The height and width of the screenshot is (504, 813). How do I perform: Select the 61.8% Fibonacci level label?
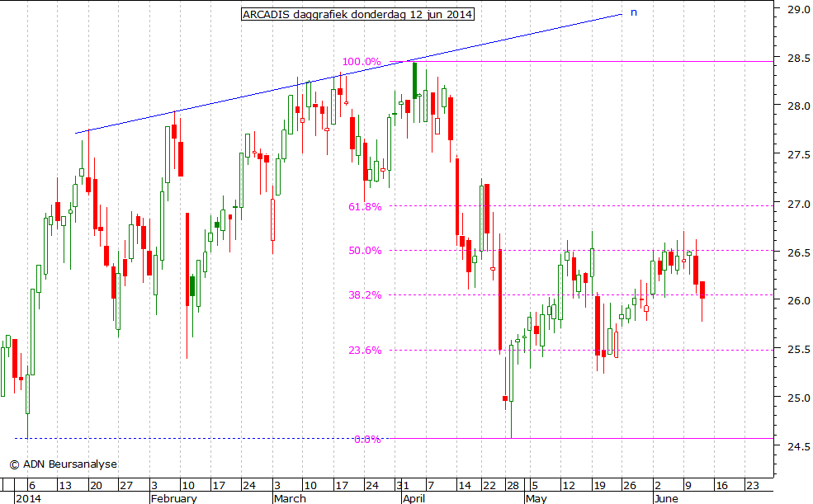pyautogui.click(x=365, y=207)
